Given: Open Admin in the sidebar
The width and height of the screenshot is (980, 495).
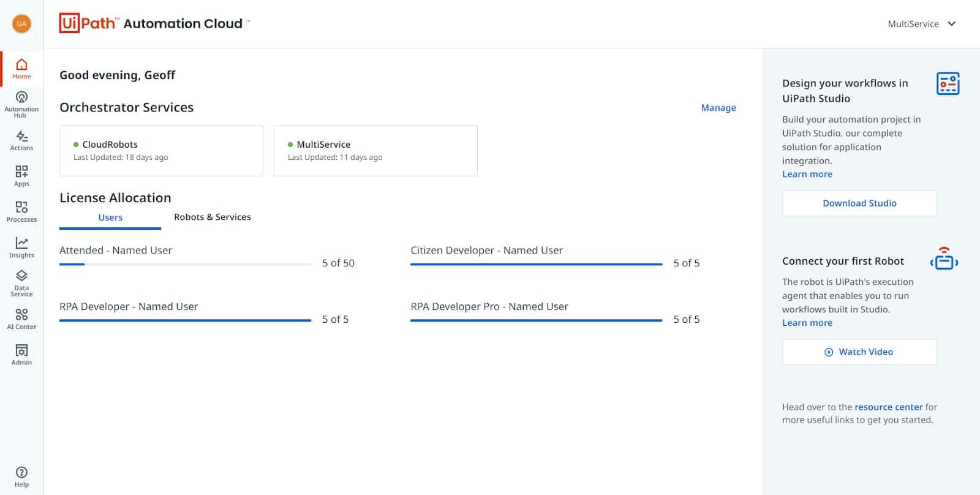Looking at the screenshot, I should click(x=21, y=355).
